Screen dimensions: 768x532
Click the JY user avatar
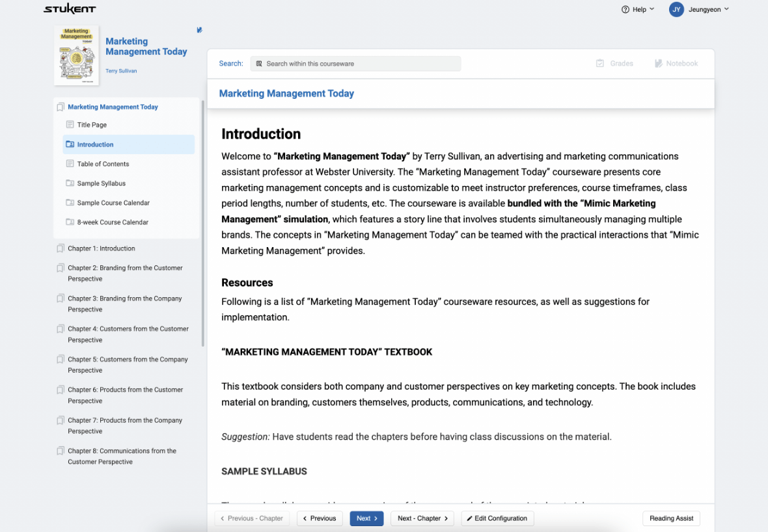pyautogui.click(x=676, y=9)
